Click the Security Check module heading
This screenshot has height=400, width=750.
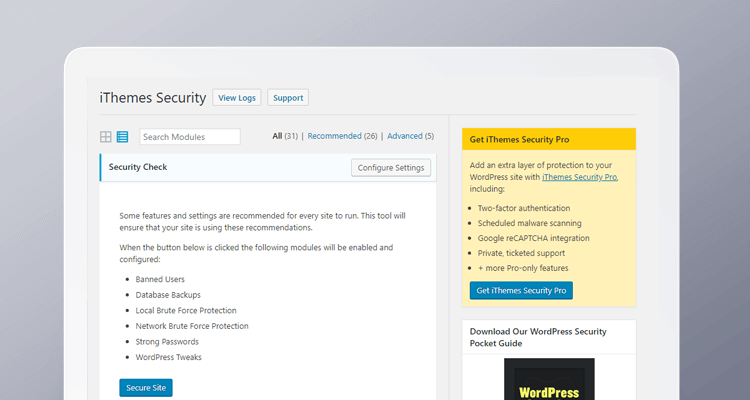pyautogui.click(x=138, y=167)
